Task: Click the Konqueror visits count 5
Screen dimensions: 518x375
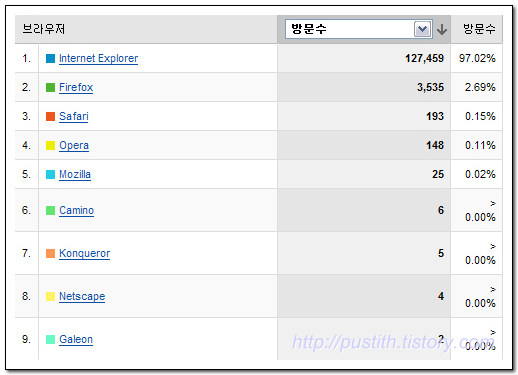Action: pos(441,253)
